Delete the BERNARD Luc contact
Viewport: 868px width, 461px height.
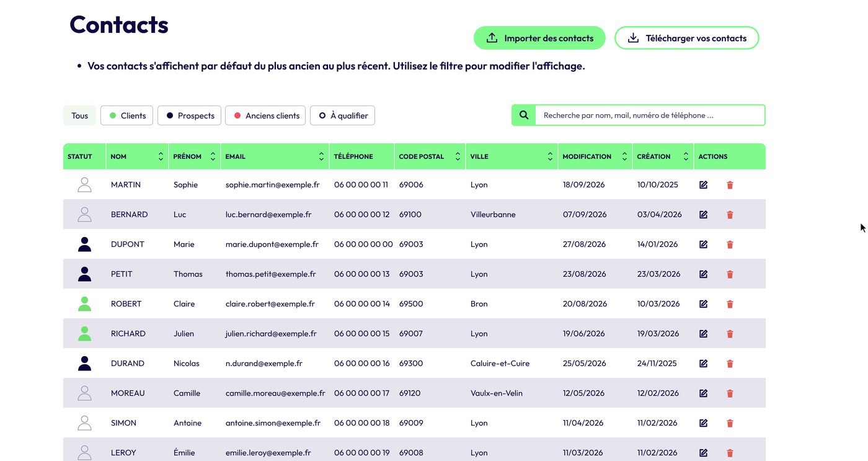coord(730,215)
